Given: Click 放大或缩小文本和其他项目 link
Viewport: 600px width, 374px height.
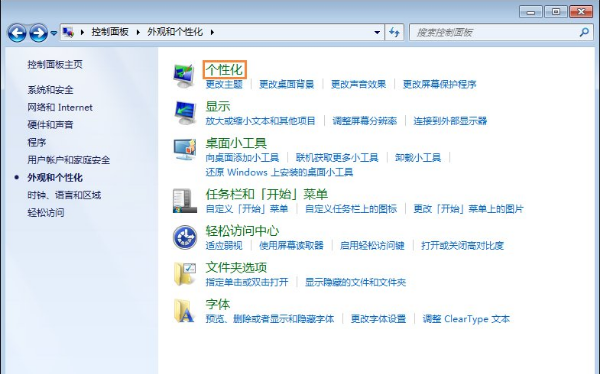Looking at the screenshot, I should 261,121.
